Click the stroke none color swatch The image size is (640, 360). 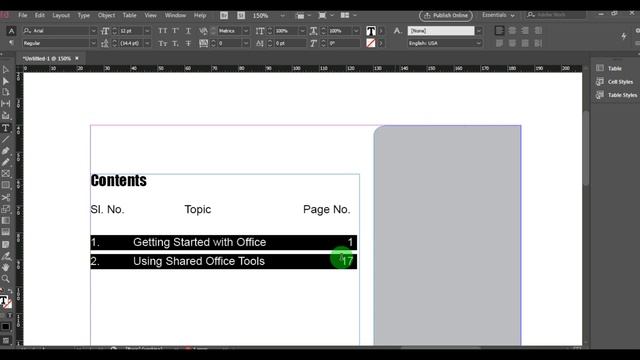tap(371, 43)
